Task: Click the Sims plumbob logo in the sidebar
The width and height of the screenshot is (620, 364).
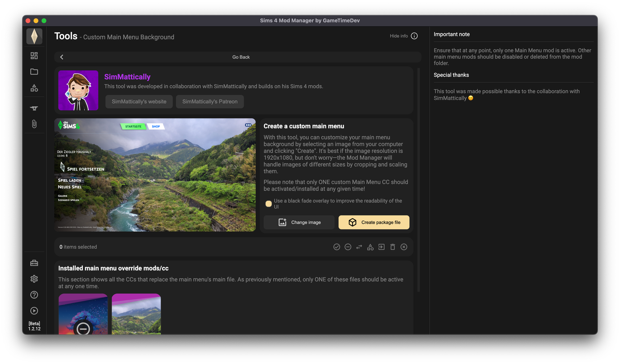Action: (34, 36)
